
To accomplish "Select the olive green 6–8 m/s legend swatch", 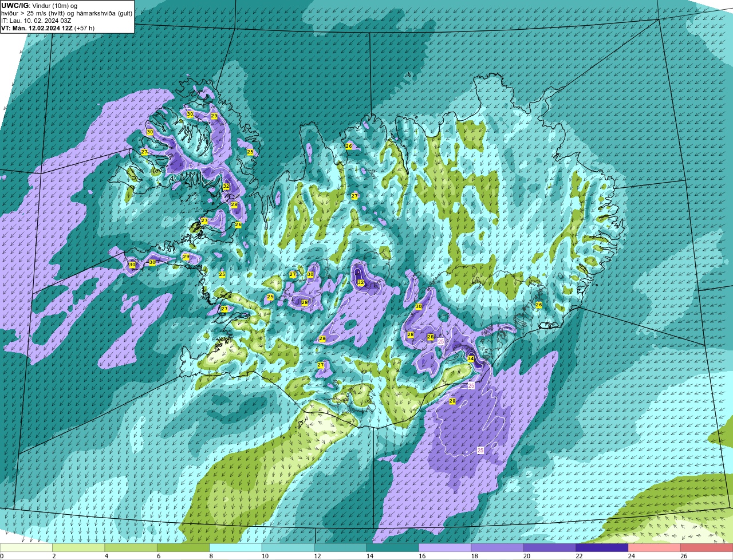I will 184,547.
